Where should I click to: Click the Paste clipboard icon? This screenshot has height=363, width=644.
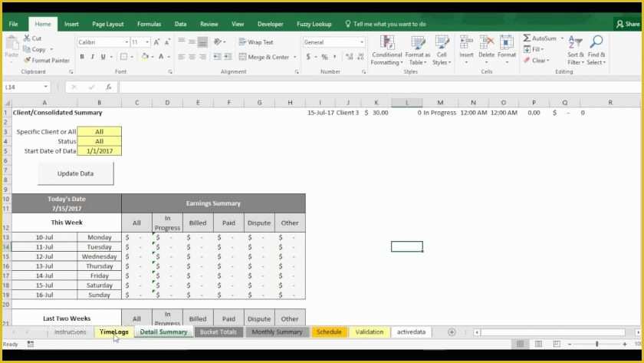[11, 43]
